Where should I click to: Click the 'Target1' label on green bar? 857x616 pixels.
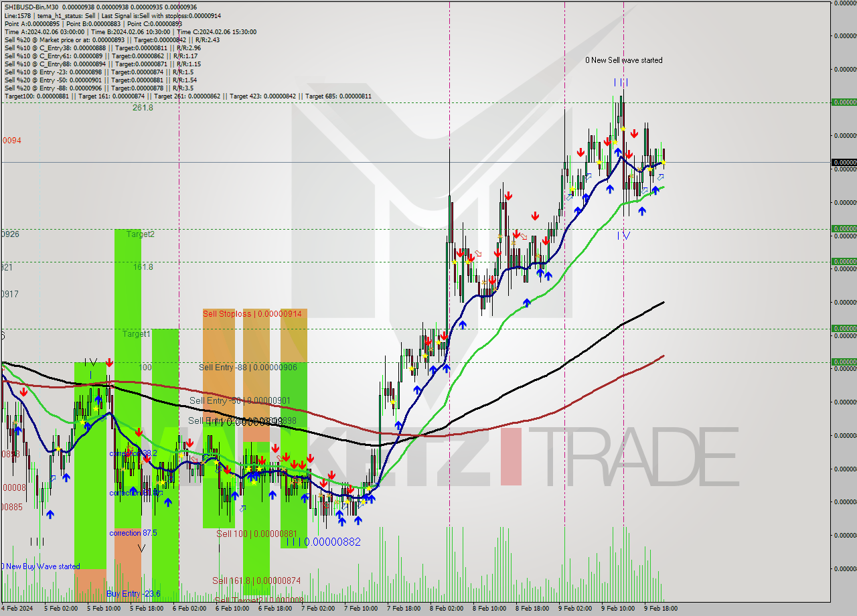[x=137, y=333]
